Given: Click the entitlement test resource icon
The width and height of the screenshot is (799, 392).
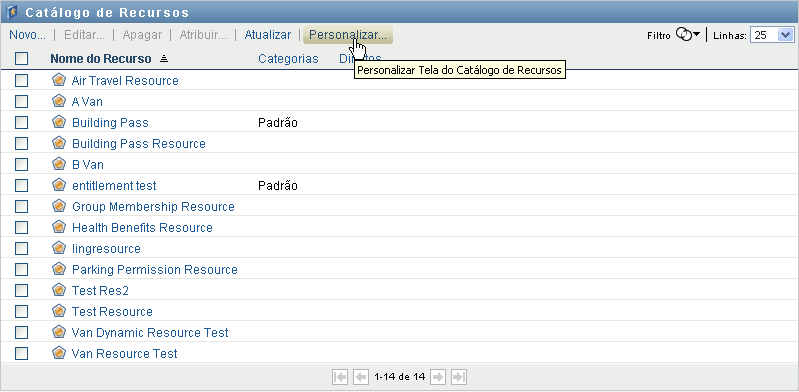Looking at the screenshot, I should coord(59,185).
